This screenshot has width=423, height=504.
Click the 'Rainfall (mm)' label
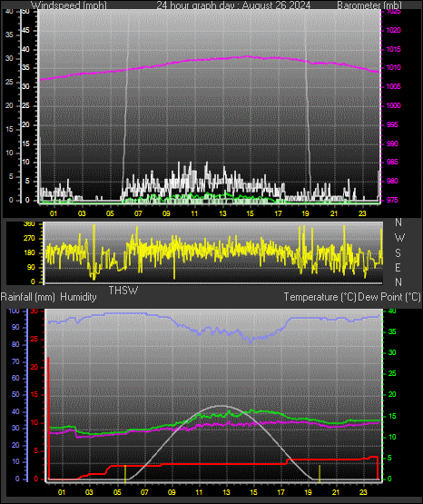[28, 297]
